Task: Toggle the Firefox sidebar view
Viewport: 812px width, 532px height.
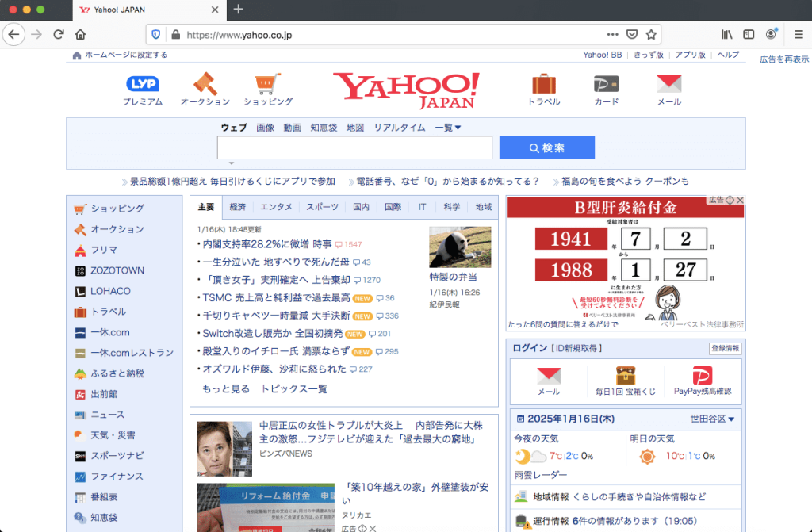Action: [x=749, y=35]
